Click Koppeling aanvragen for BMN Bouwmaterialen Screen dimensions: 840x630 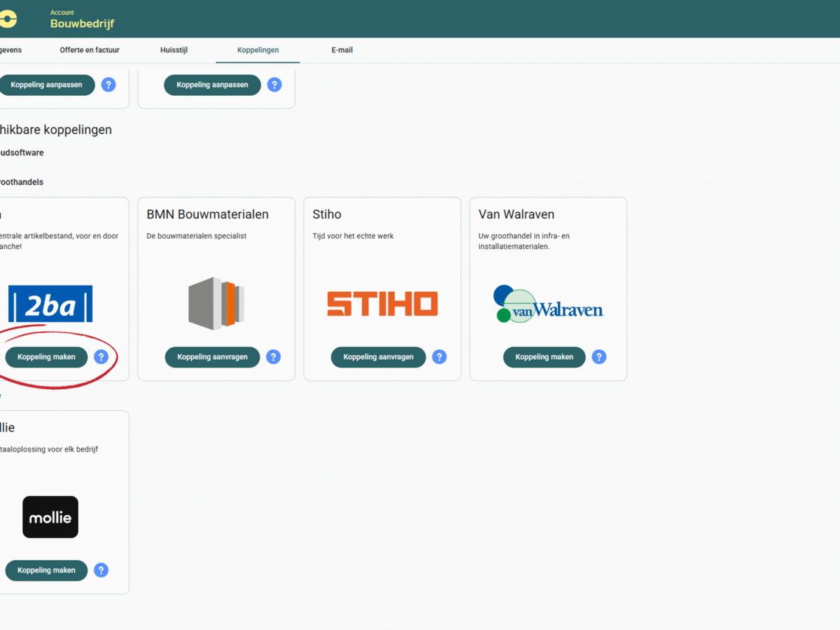[212, 357]
